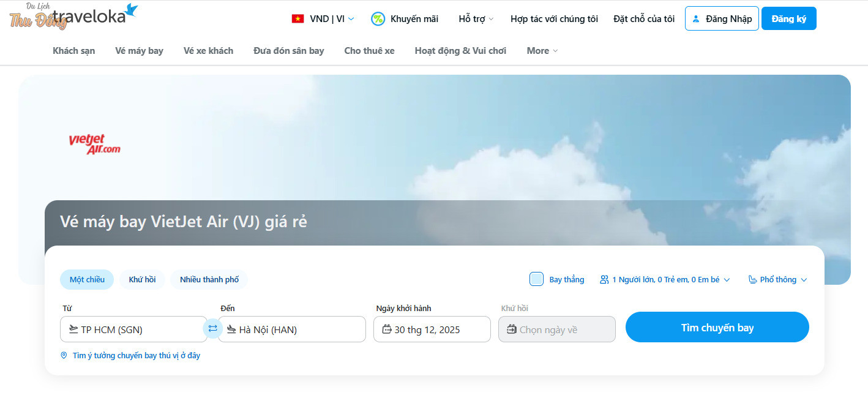
Task: Click Hợp tác với chúng tôi
Action: [554, 19]
